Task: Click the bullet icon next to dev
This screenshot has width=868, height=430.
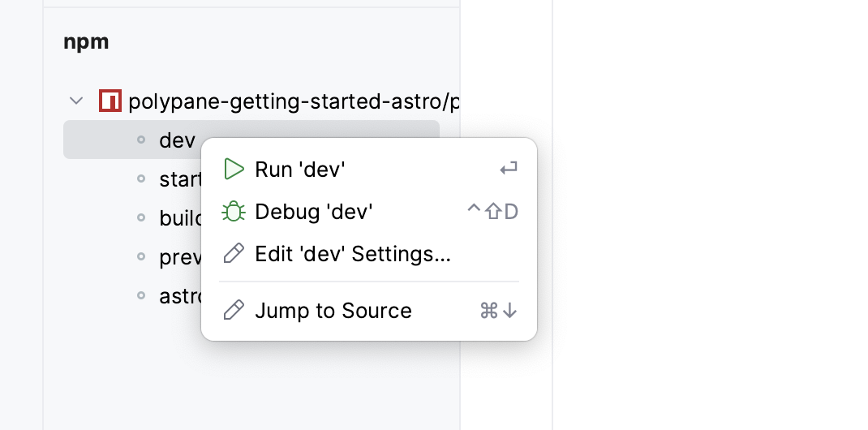Action: point(141,140)
